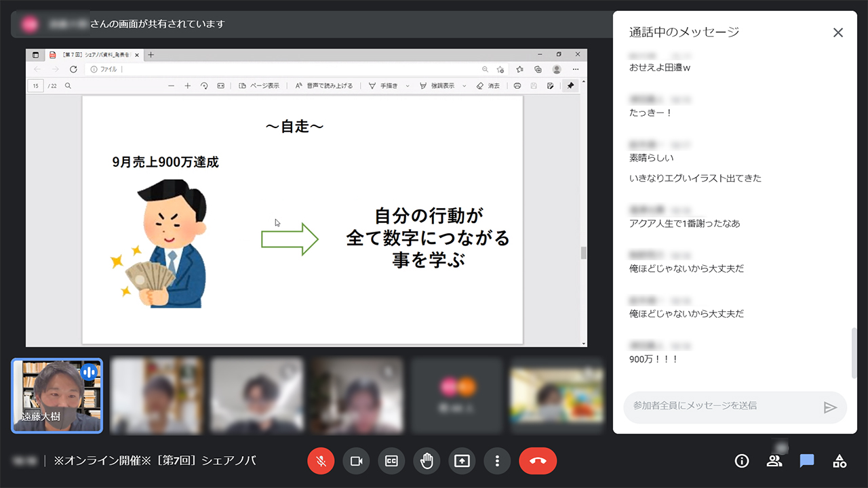Click the address bar zoom magnifier icon
This screenshot has width=868, height=488.
485,69
